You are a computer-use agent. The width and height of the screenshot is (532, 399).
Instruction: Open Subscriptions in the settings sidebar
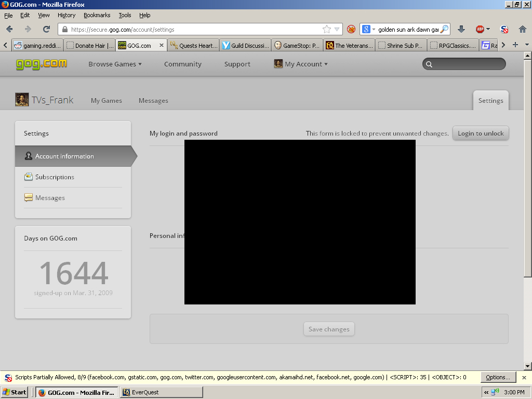(73, 177)
